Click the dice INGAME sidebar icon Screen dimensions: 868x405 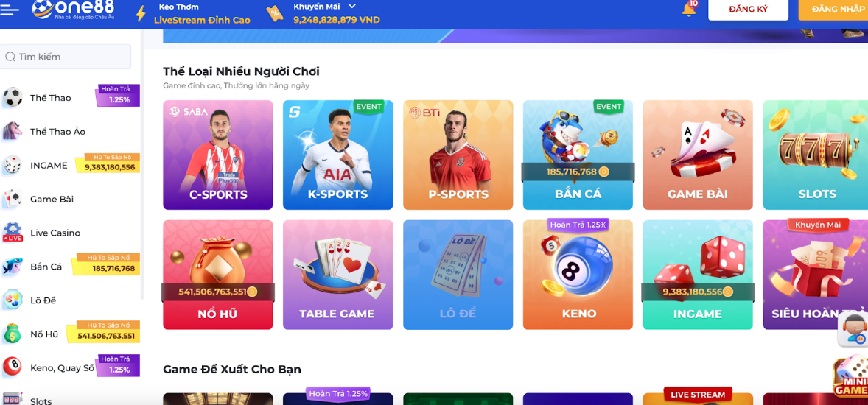pyautogui.click(x=13, y=165)
